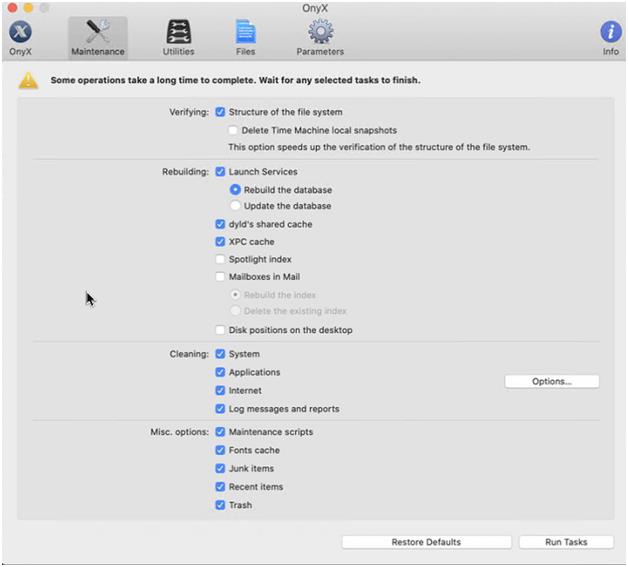Image resolution: width=628 pixels, height=567 pixels.
Task: Open the Files toolbar icon
Action: point(246,38)
